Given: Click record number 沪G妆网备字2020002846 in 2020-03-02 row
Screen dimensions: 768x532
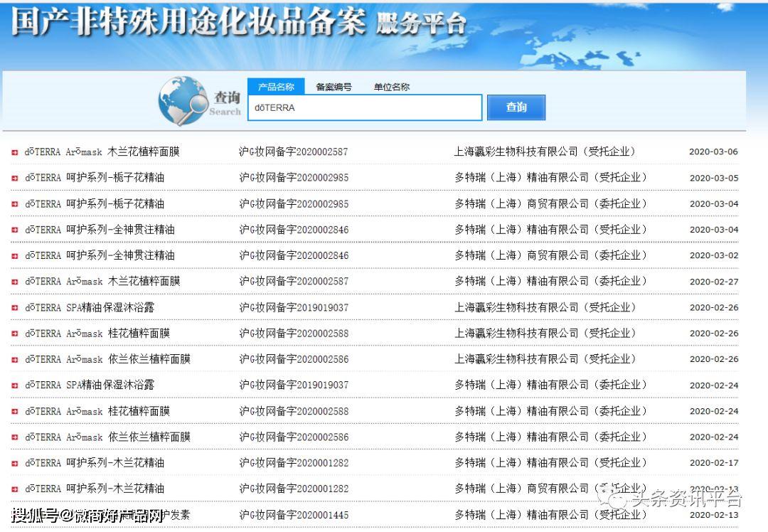Looking at the screenshot, I should point(294,256).
